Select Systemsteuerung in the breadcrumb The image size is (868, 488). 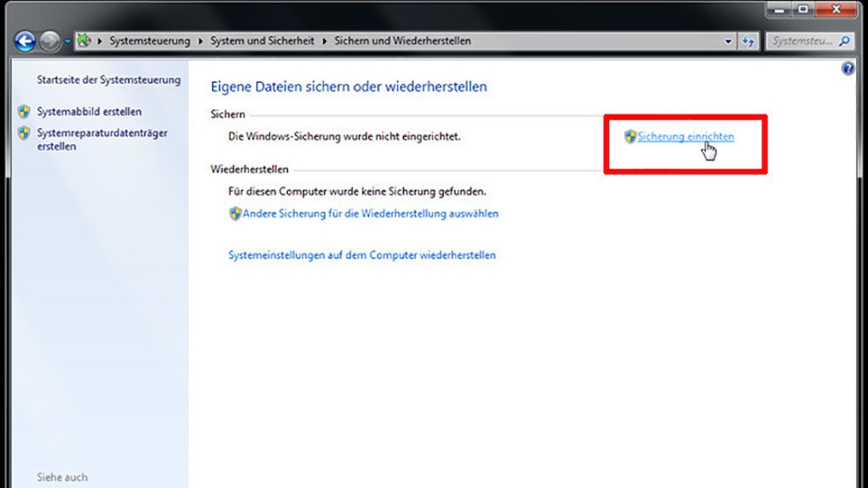coord(150,41)
